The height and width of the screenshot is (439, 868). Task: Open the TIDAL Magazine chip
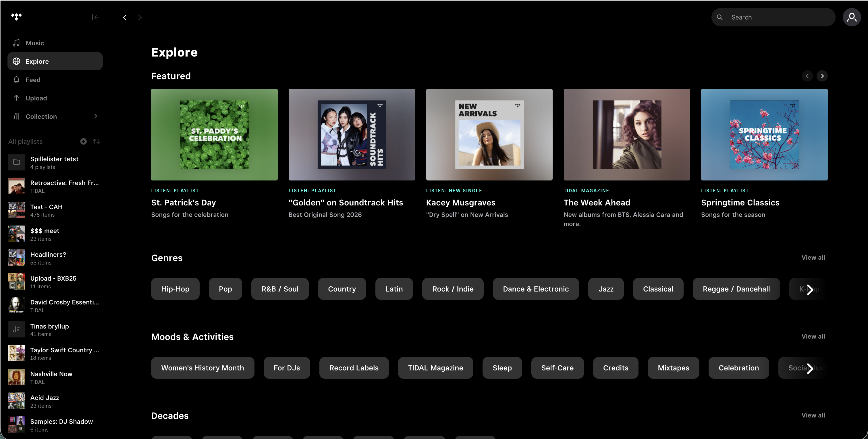(435, 368)
